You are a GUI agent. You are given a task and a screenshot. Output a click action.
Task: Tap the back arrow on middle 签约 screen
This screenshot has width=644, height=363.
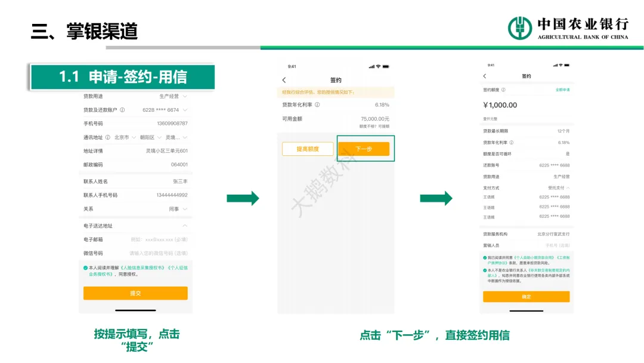pos(284,80)
